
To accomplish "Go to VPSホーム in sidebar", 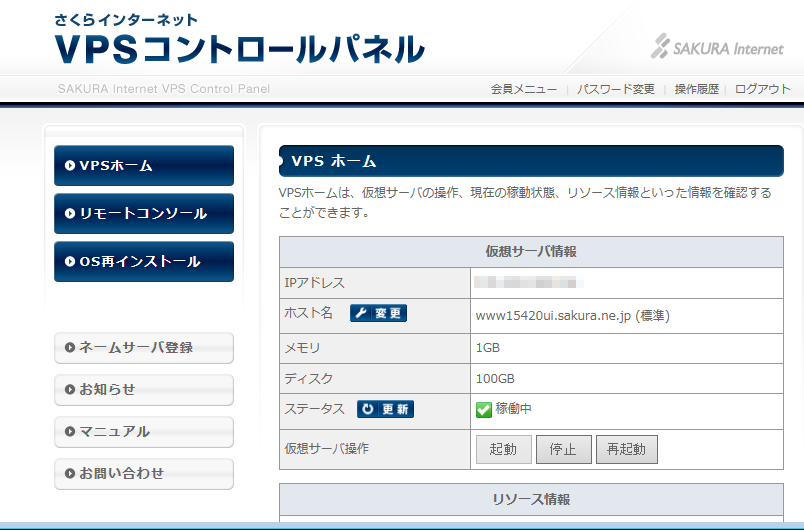I will [144, 166].
